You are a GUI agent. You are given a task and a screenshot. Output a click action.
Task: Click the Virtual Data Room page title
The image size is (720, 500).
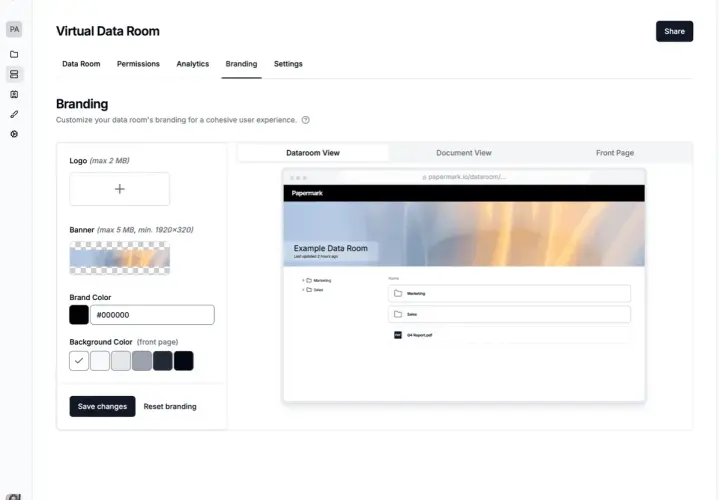pos(108,31)
